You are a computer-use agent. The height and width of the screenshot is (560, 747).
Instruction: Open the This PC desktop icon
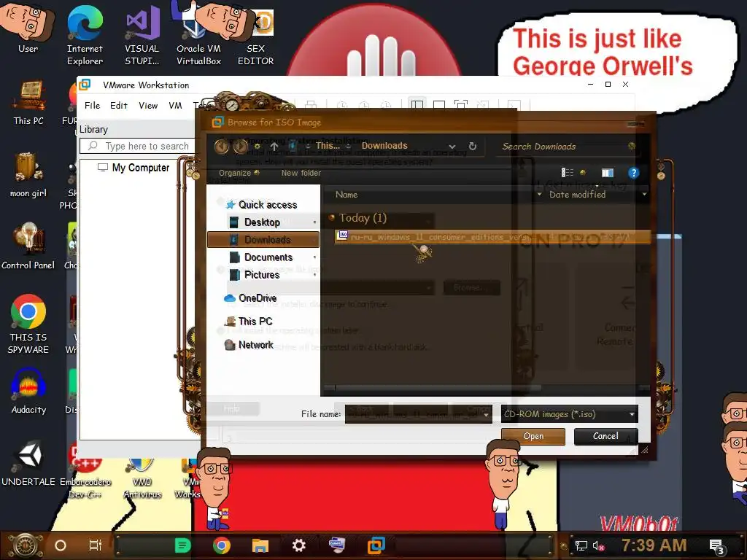click(x=28, y=102)
